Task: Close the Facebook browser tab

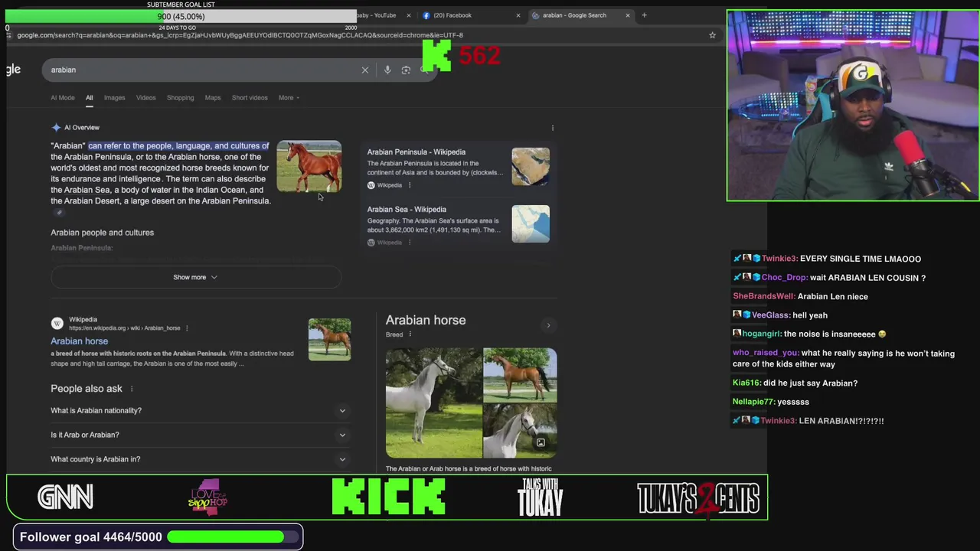Action: point(518,15)
